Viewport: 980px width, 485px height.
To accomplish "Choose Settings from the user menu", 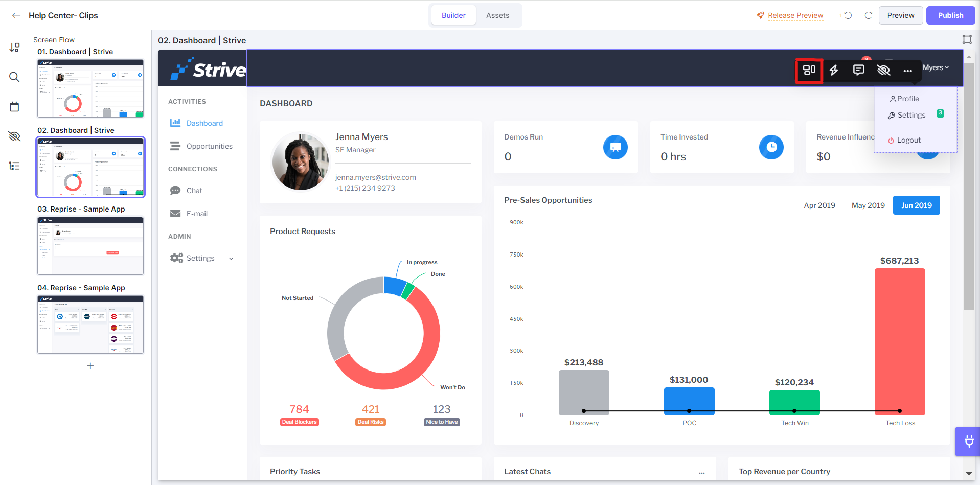I will [x=907, y=115].
